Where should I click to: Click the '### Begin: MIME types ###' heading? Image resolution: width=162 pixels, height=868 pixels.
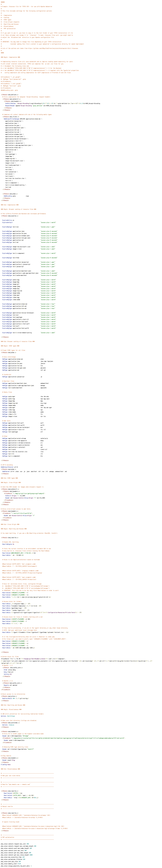(x=10, y=346)
